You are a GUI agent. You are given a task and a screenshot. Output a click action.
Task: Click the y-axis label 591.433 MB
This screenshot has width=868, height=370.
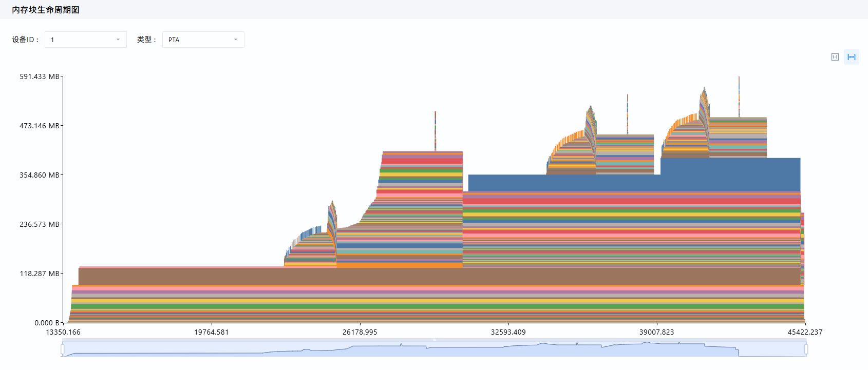tap(40, 76)
